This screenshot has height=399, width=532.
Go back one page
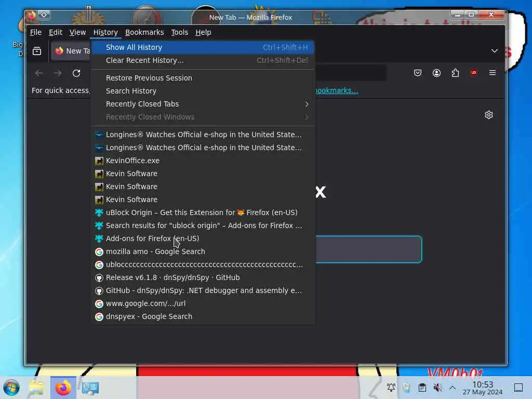(39, 73)
